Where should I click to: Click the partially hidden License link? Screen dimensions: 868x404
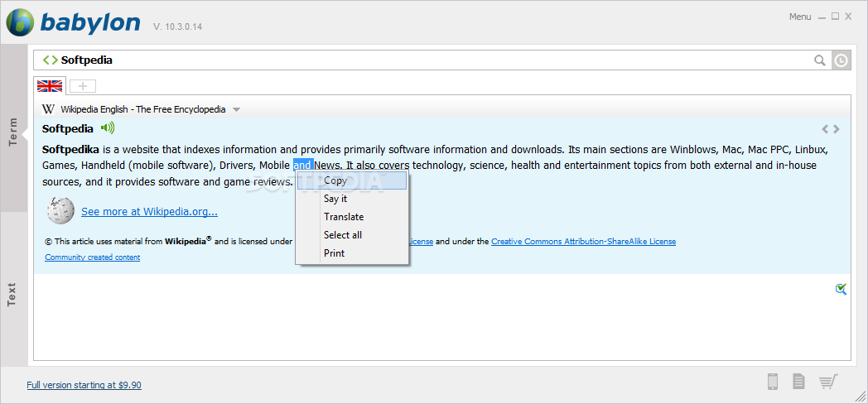421,241
